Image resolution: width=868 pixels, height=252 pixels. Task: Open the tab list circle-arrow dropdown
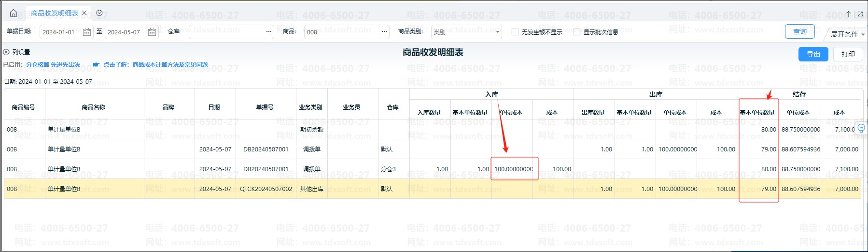coord(99,13)
